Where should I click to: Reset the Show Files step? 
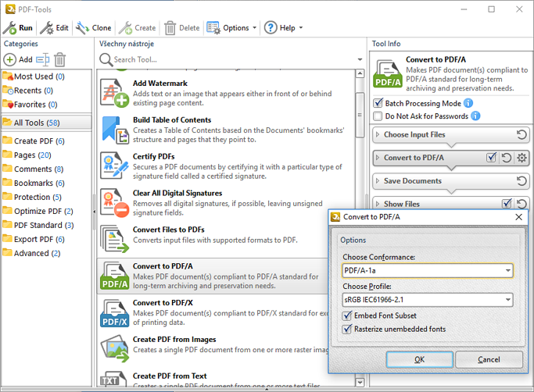coord(521,204)
